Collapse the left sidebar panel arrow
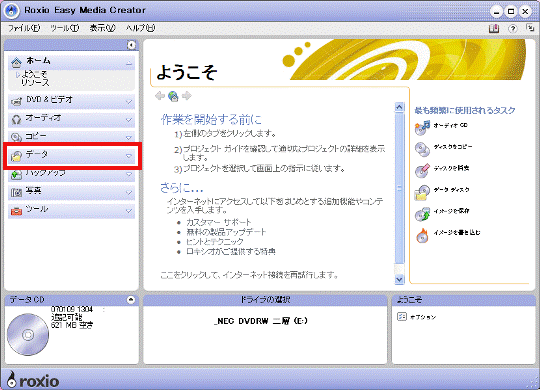 click(131, 45)
